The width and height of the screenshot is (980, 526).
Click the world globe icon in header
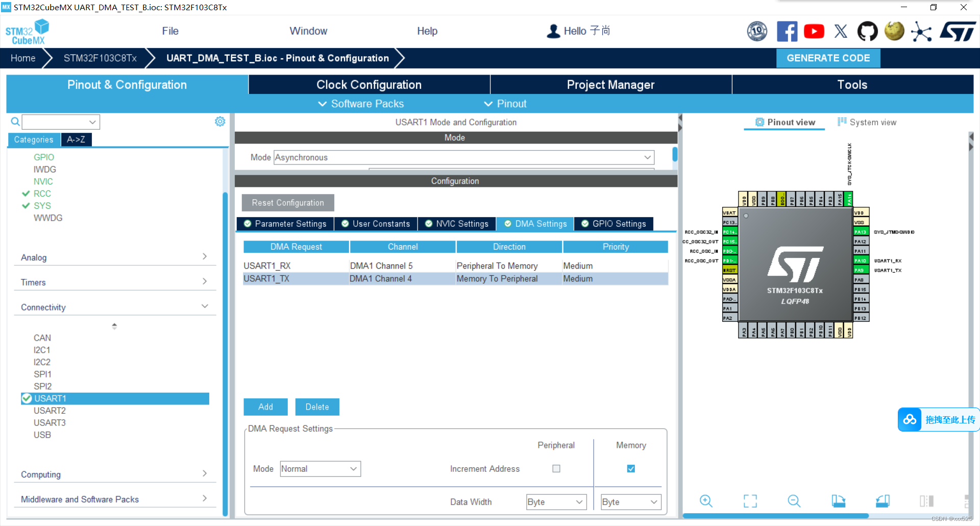click(894, 32)
